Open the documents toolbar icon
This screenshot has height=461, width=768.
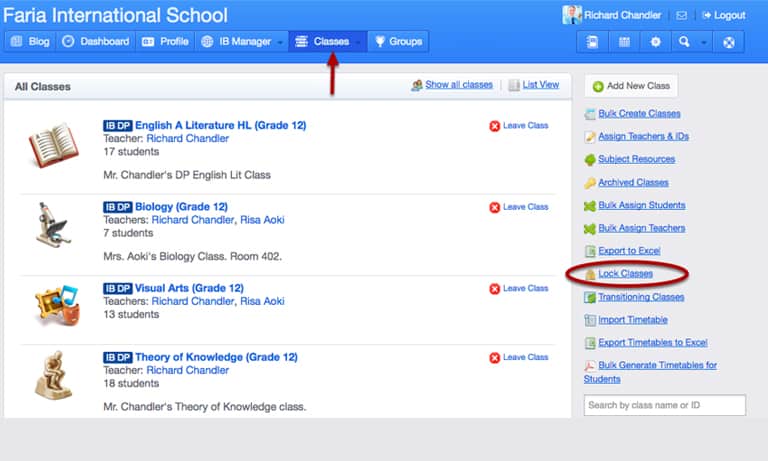tap(592, 42)
